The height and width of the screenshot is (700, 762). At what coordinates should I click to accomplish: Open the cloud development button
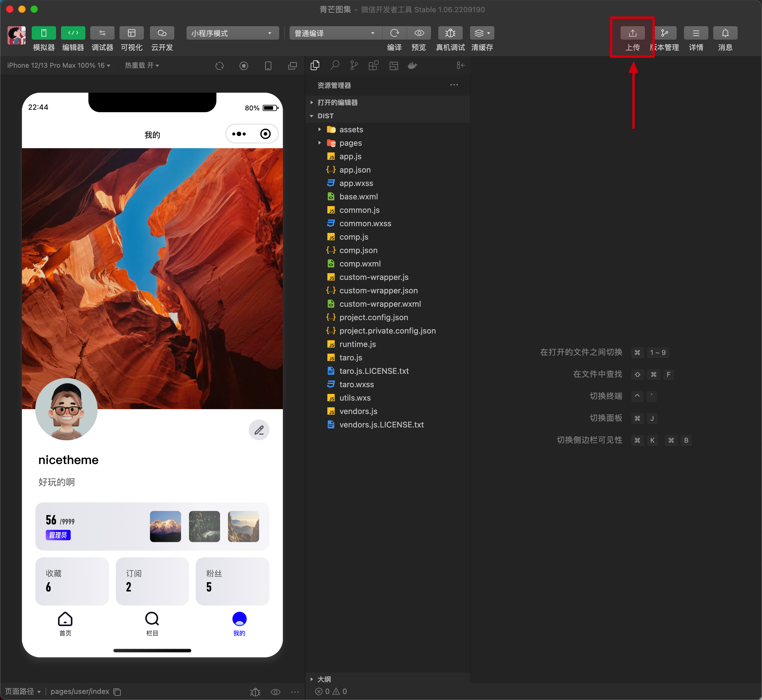click(x=162, y=33)
